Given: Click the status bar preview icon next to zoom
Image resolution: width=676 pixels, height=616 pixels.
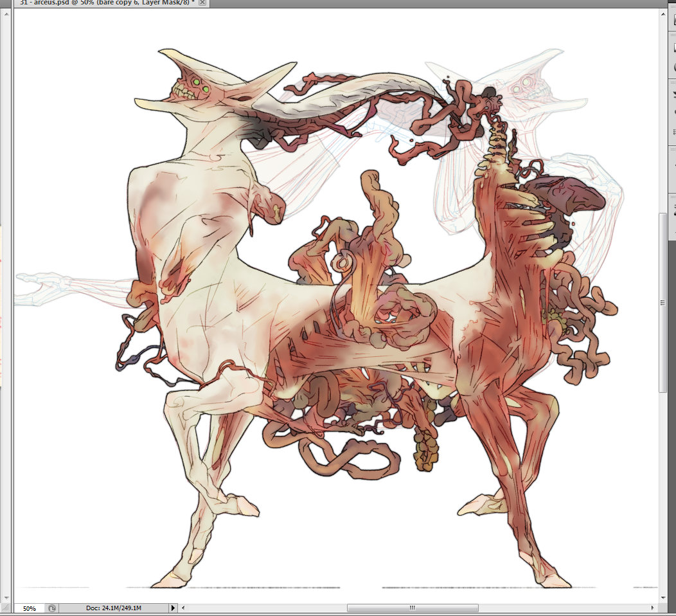Looking at the screenshot, I should click(52, 608).
